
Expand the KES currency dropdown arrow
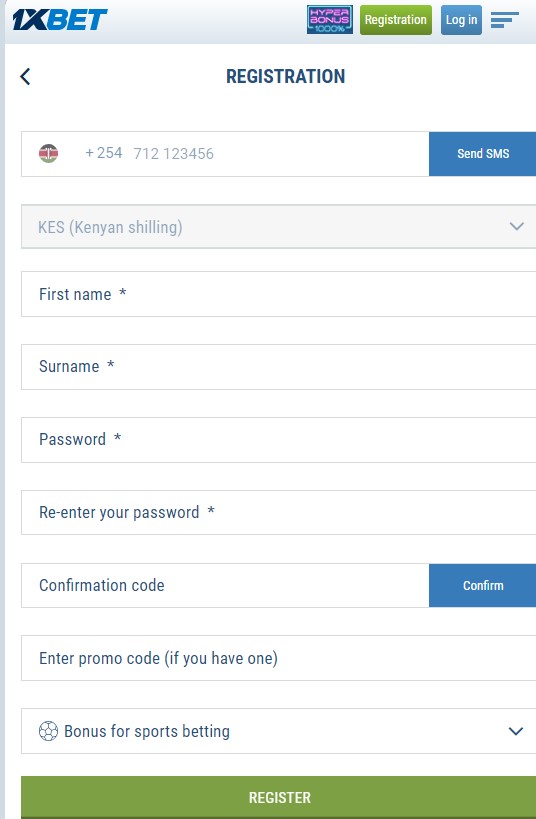pos(517,226)
